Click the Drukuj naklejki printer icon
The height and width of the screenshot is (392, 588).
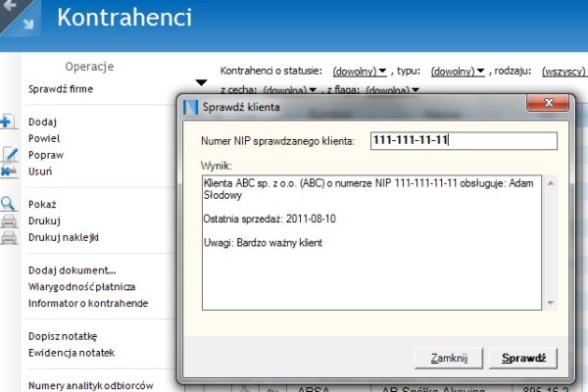(x=8, y=237)
